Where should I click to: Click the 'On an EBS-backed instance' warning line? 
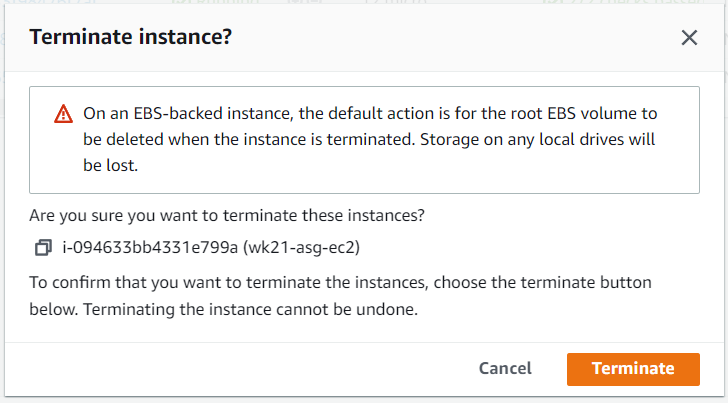[x=370, y=114]
